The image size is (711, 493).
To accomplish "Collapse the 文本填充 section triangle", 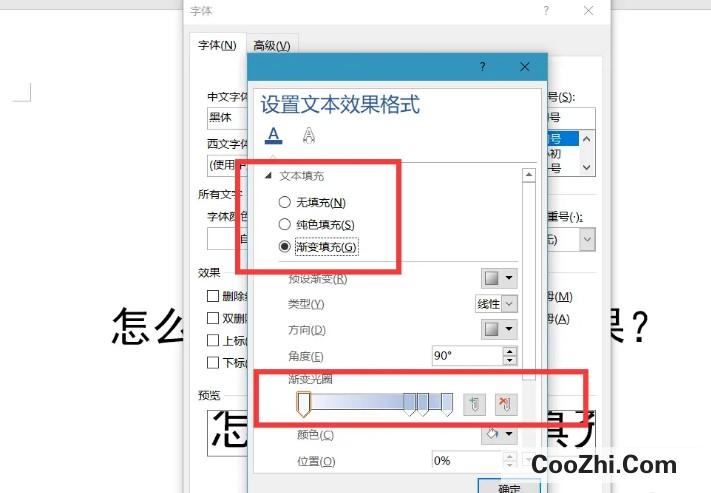I will tap(268, 176).
